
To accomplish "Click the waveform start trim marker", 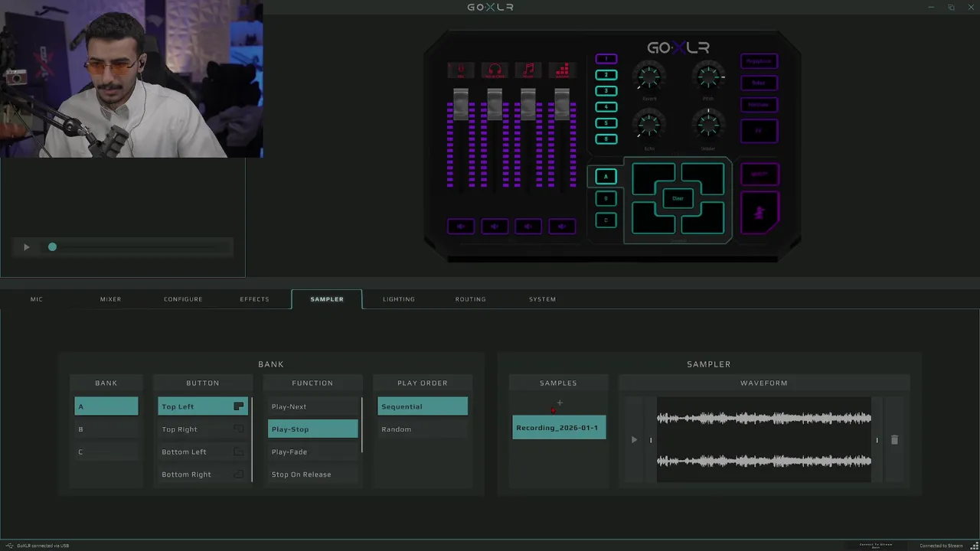I will (x=651, y=440).
